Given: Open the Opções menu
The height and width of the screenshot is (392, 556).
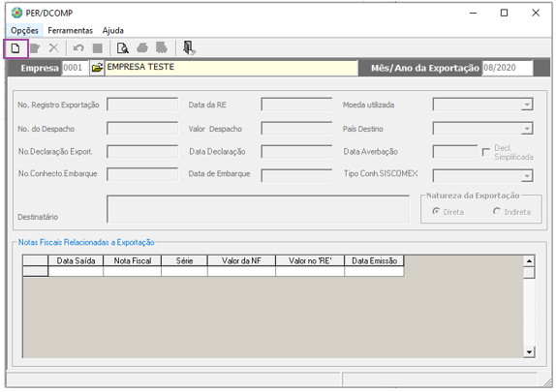Looking at the screenshot, I should (x=24, y=30).
